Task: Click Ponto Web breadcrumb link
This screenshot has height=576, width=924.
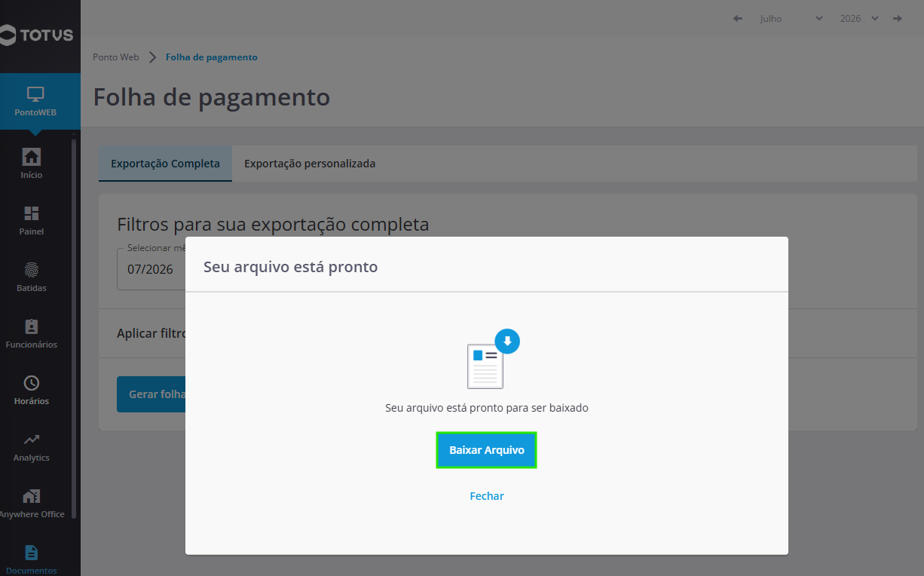Action: [116, 57]
